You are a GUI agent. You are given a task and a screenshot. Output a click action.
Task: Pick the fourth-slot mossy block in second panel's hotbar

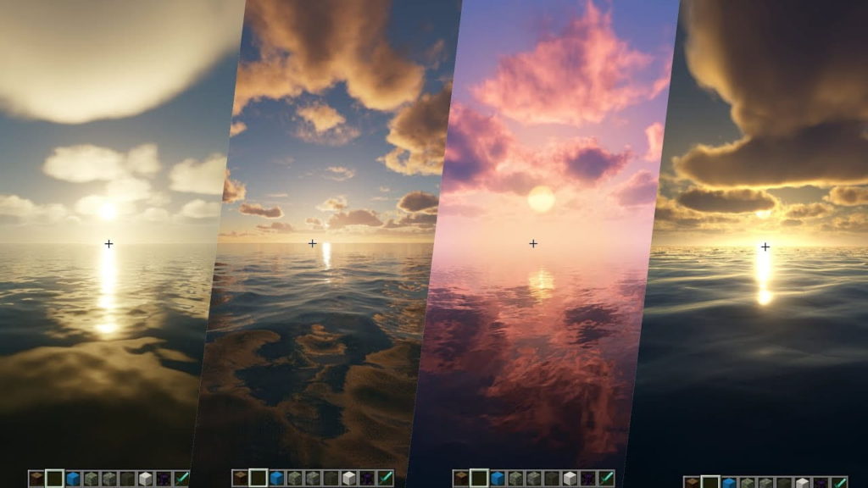click(294, 479)
